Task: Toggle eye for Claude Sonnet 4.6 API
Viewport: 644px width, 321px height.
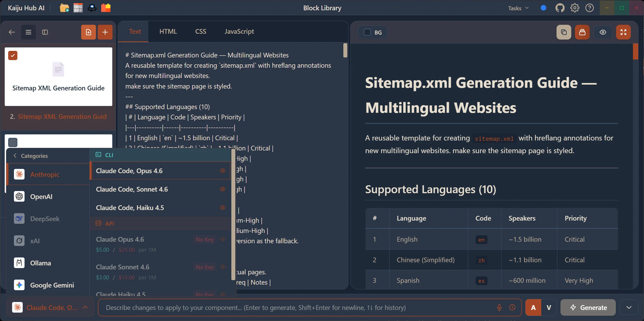Action: (223, 267)
